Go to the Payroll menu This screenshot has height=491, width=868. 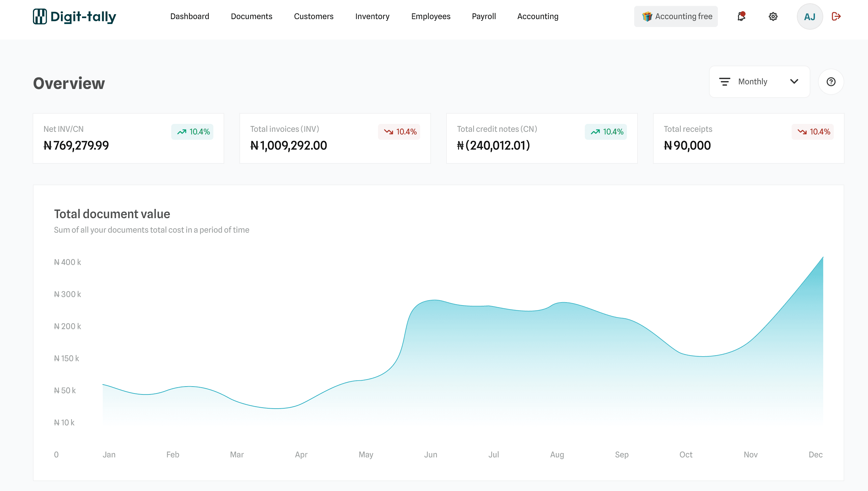pyautogui.click(x=484, y=16)
